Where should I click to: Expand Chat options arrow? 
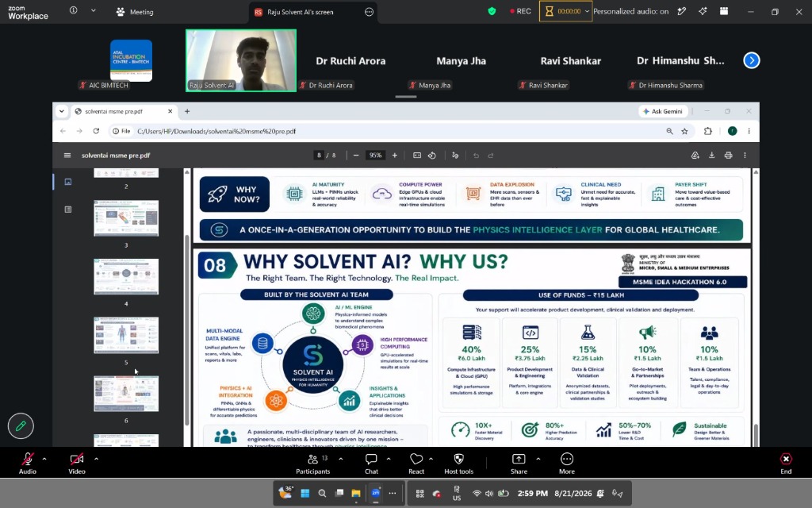389,459
